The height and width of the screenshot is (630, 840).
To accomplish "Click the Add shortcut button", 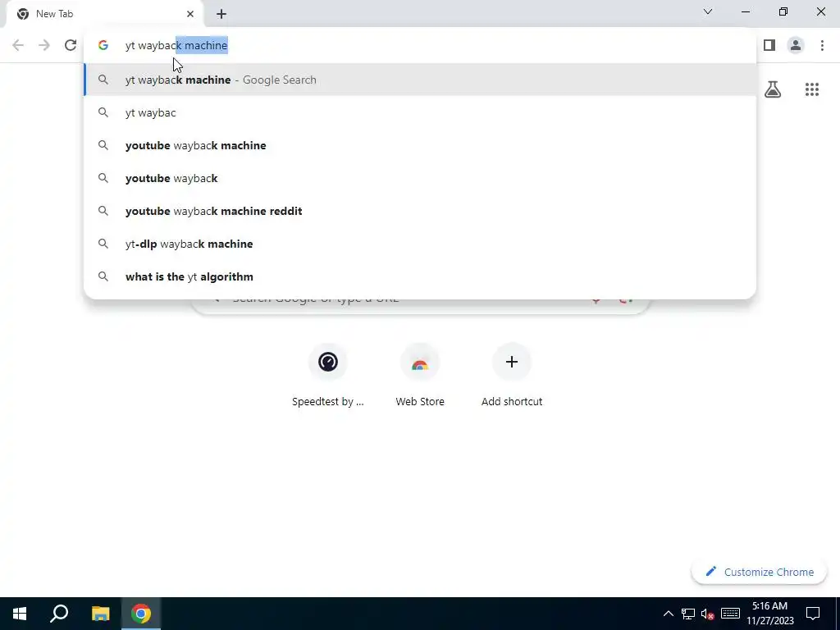I will coord(512,376).
